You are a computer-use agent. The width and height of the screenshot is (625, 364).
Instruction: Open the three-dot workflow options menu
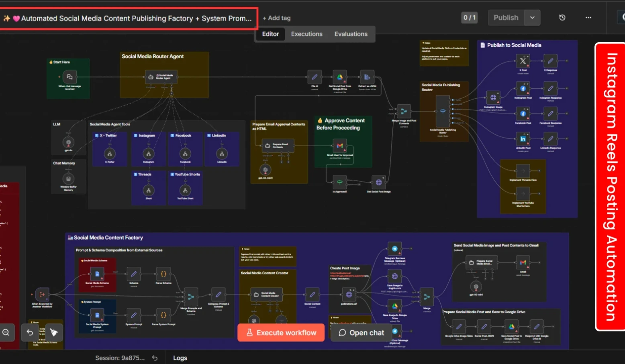(588, 18)
